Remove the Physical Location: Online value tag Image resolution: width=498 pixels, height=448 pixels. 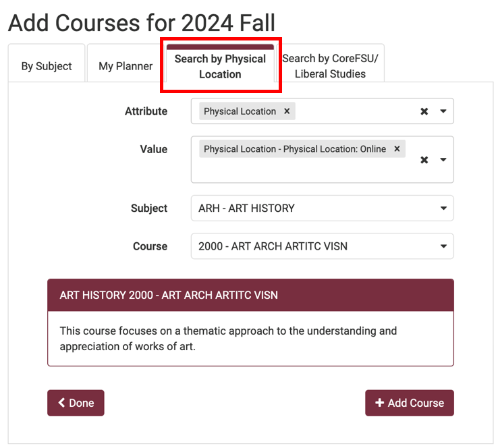[x=397, y=149]
